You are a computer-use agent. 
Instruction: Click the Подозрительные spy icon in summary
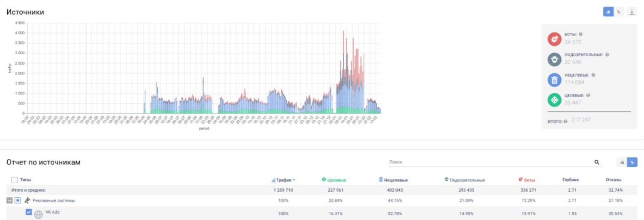coord(554,59)
